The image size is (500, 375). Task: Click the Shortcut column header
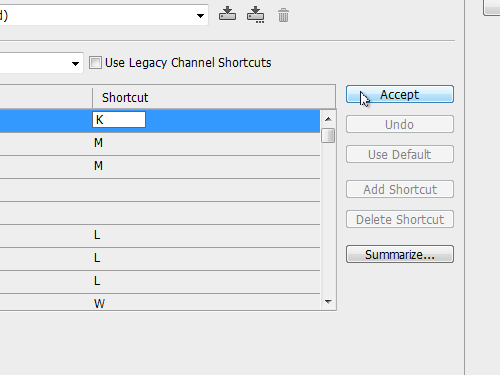pos(214,97)
